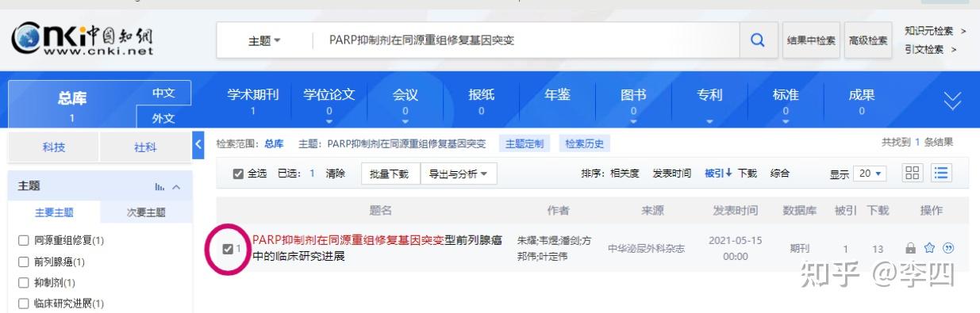Open author 朱耀 link

(x=526, y=240)
